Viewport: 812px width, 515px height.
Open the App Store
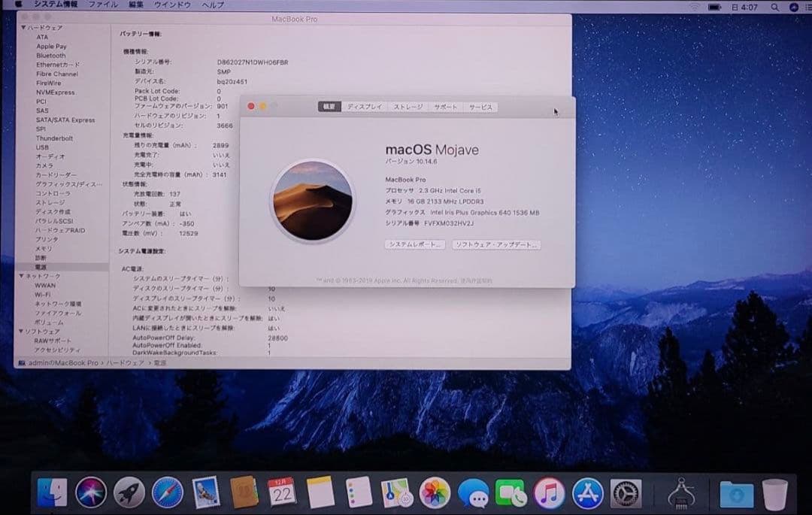(588, 492)
